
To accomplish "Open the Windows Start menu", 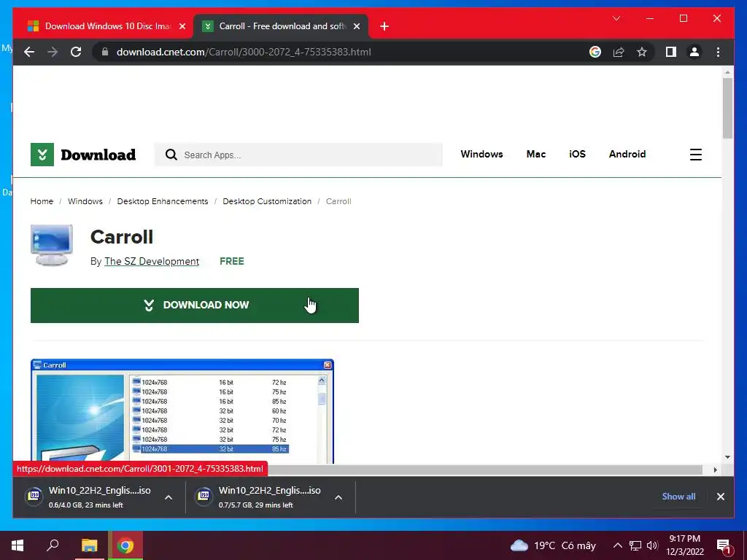I will (x=18, y=545).
